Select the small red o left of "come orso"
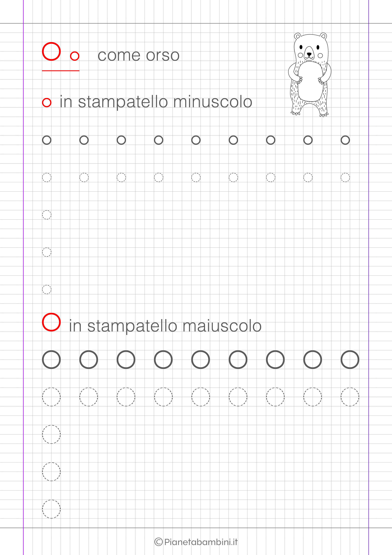Image resolution: width=392 pixels, height=555 pixels. pos(75,56)
